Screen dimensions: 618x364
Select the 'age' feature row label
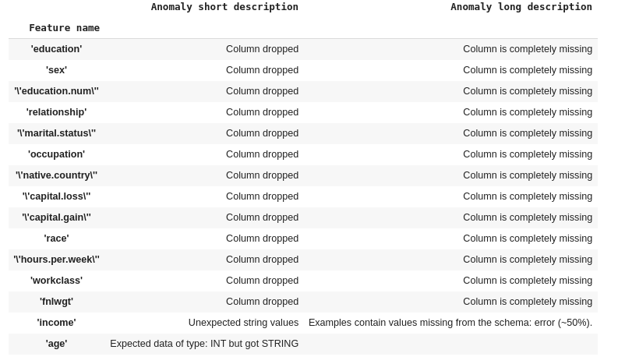pyautogui.click(x=56, y=344)
